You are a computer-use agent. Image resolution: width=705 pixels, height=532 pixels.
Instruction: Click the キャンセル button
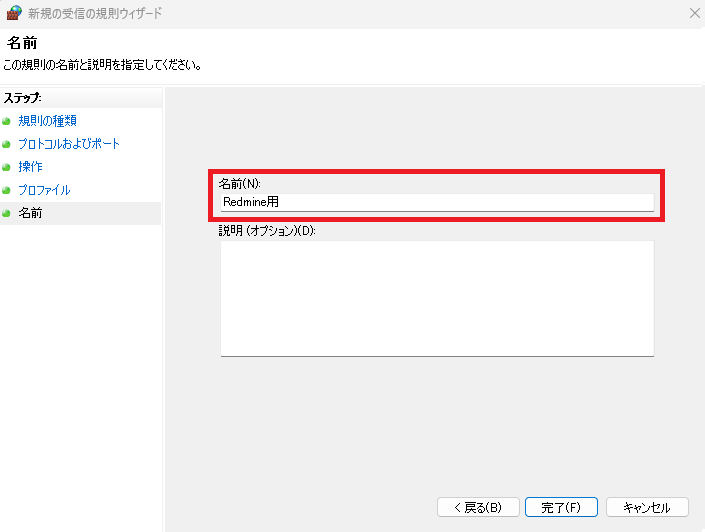647,507
